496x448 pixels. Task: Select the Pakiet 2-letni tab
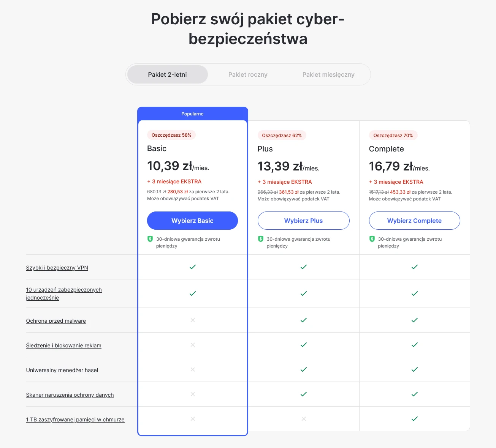(x=168, y=74)
